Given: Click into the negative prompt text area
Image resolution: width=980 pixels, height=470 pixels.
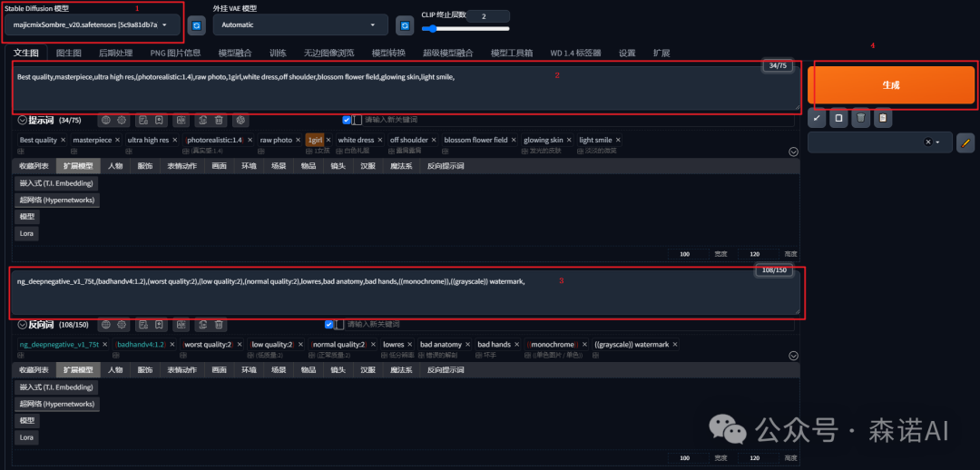Looking at the screenshot, I should (x=407, y=292).
